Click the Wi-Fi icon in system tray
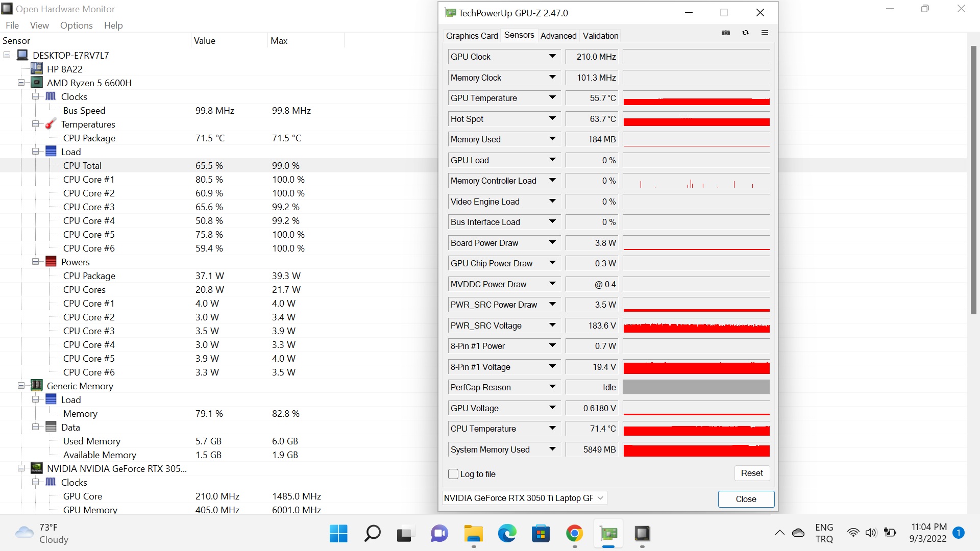 click(852, 532)
